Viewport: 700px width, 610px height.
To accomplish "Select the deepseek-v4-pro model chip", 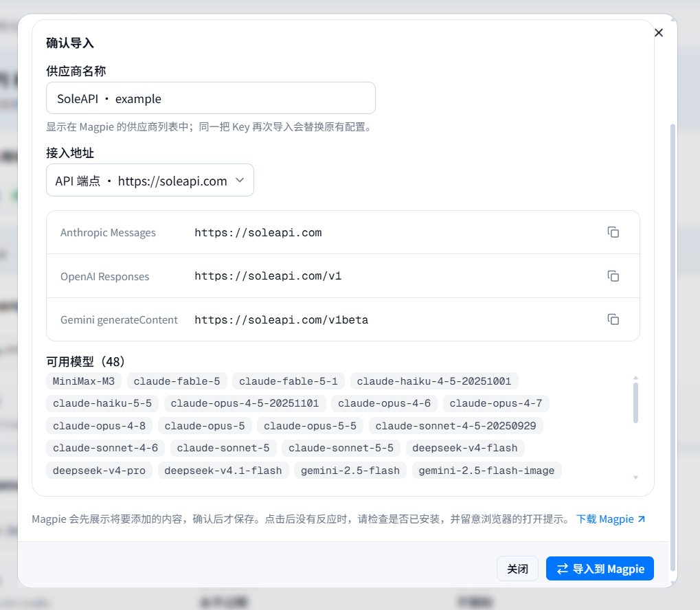I will coord(99,471).
